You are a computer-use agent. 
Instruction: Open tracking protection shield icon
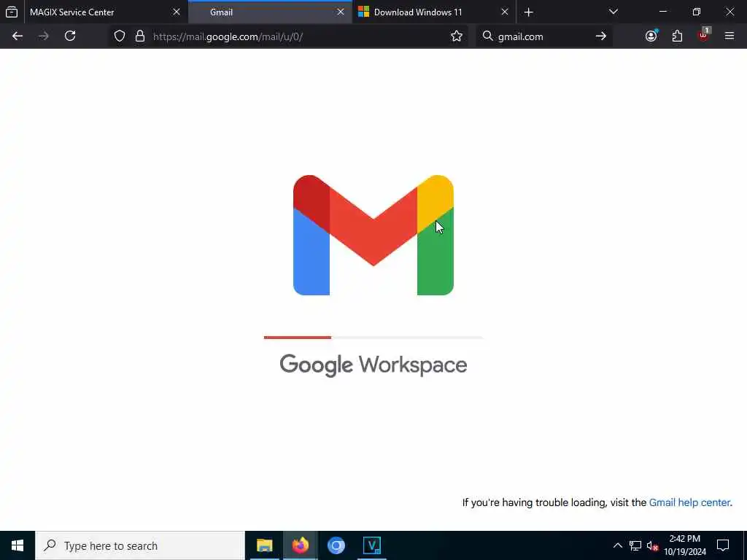tap(120, 36)
